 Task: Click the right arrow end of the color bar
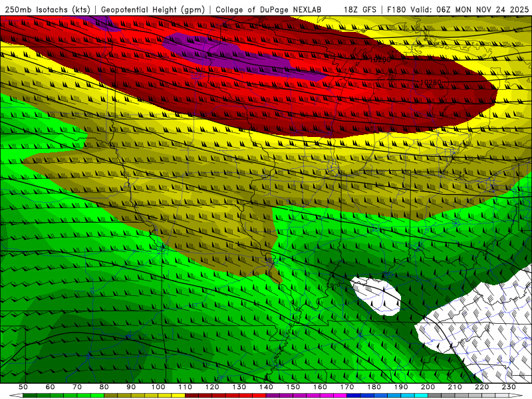pos(515,396)
